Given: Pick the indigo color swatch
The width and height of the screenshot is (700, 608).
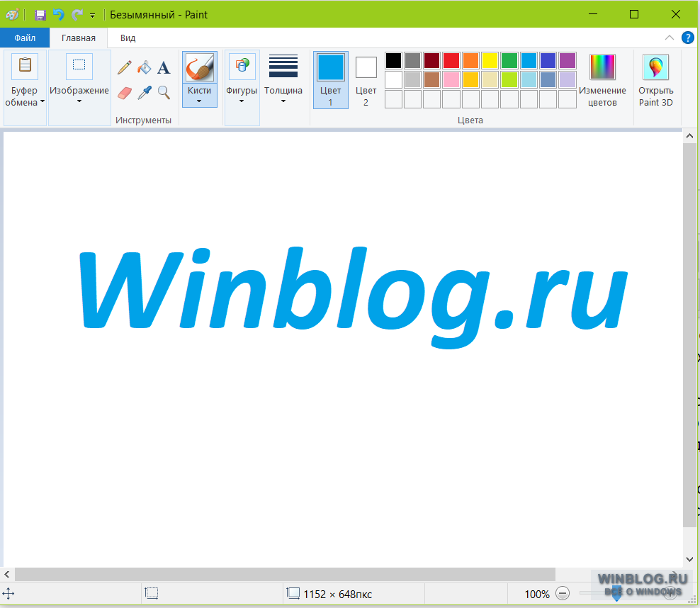Looking at the screenshot, I should click(x=548, y=61).
